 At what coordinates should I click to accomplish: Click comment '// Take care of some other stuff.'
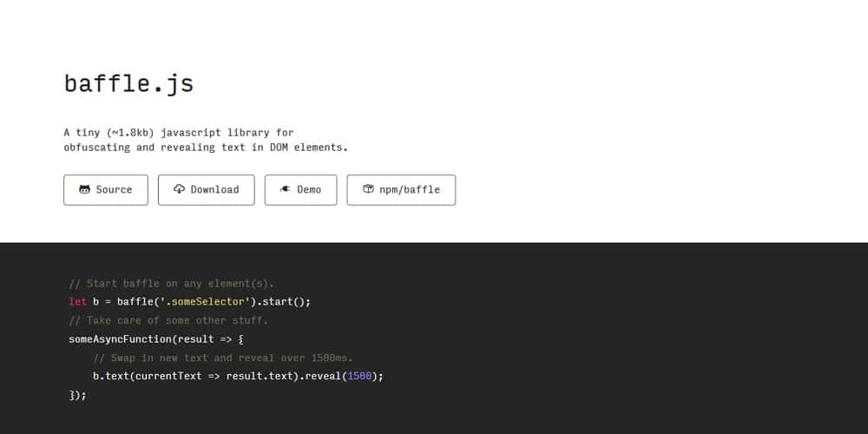(168, 320)
